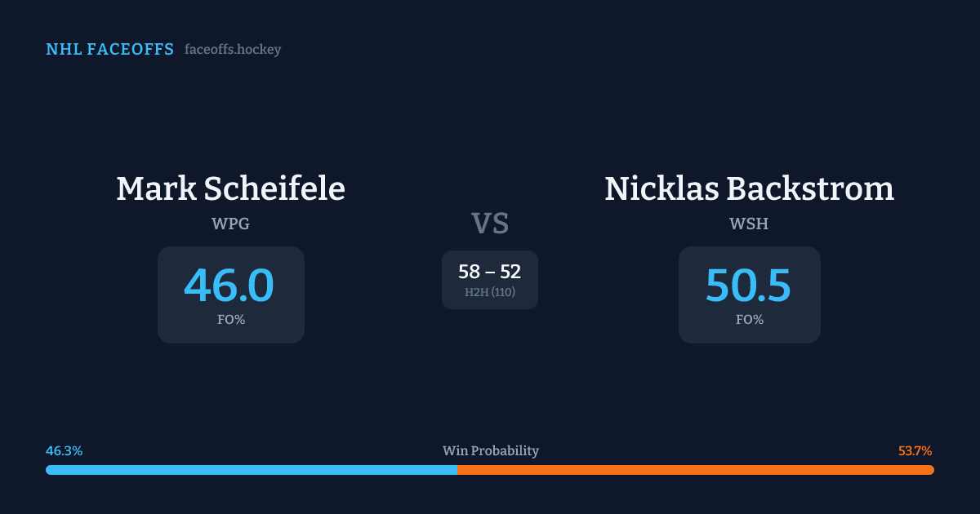Click the 46.3% win probability label
The height and width of the screenshot is (514, 980).
64,451
